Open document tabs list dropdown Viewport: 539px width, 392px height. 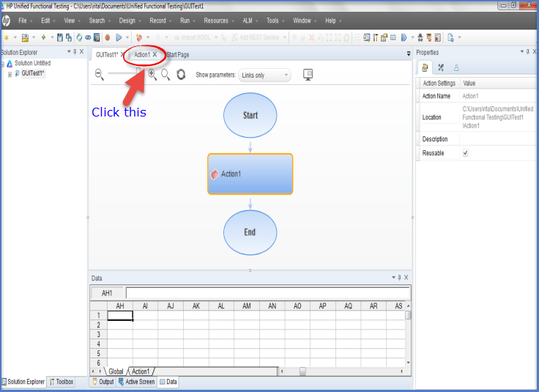pyautogui.click(x=409, y=53)
